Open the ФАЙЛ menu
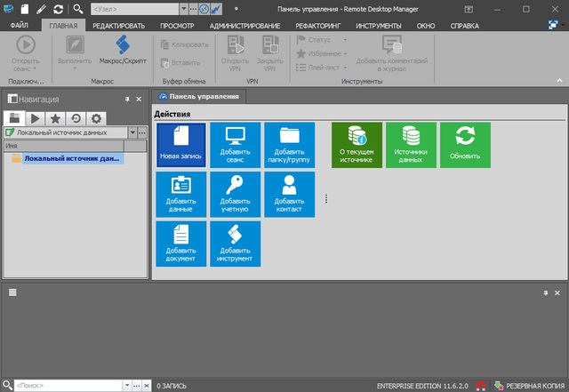Viewport: 569px width, 392px height. click(x=20, y=26)
